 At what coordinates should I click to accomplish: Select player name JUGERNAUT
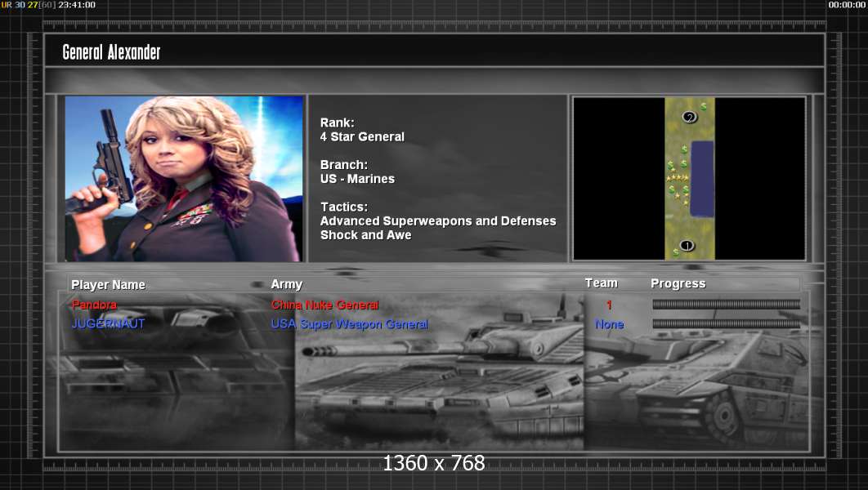click(x=108, y=323)
